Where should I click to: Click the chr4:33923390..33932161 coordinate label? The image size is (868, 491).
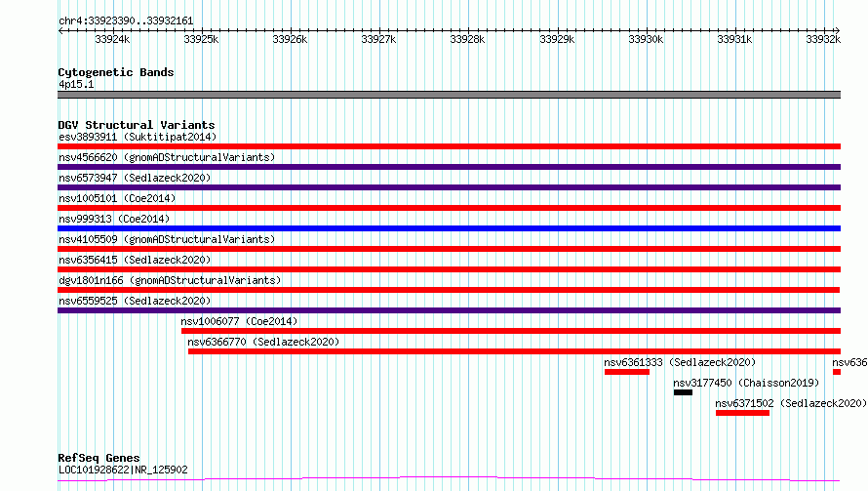click(126, 21)
